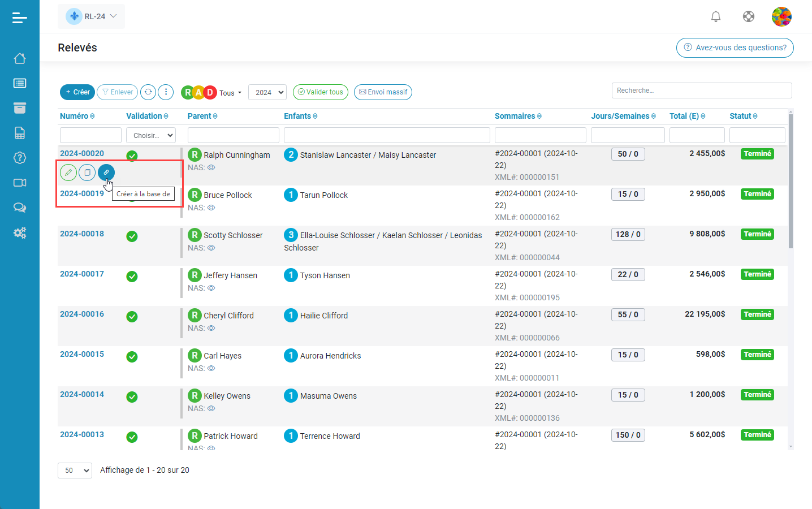Viewport: 812px width, 509px height.
Task: Open the 2024 year dropdown
Action: tap(267, 92)
